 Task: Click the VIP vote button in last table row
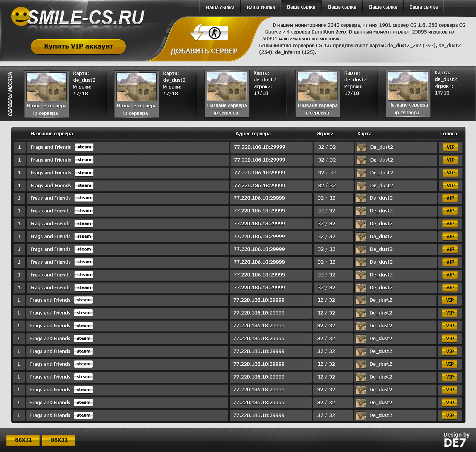click(450, 415)
